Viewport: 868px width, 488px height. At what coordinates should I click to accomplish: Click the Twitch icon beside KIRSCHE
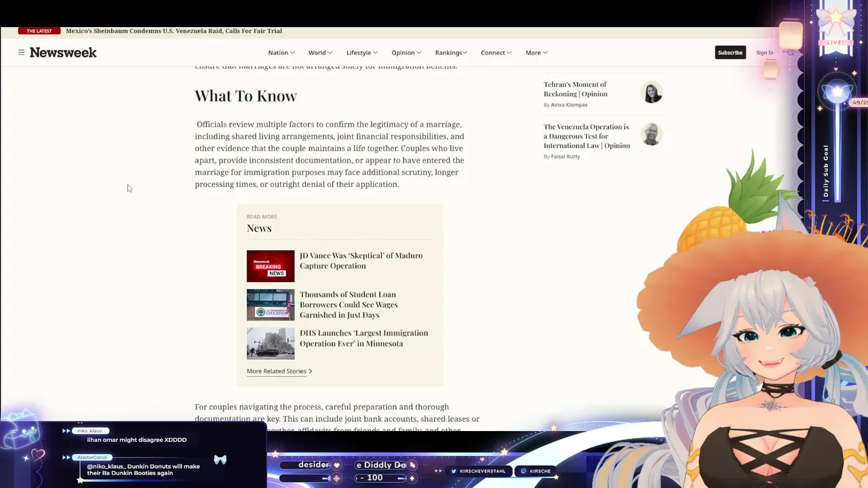pos(523,471)
